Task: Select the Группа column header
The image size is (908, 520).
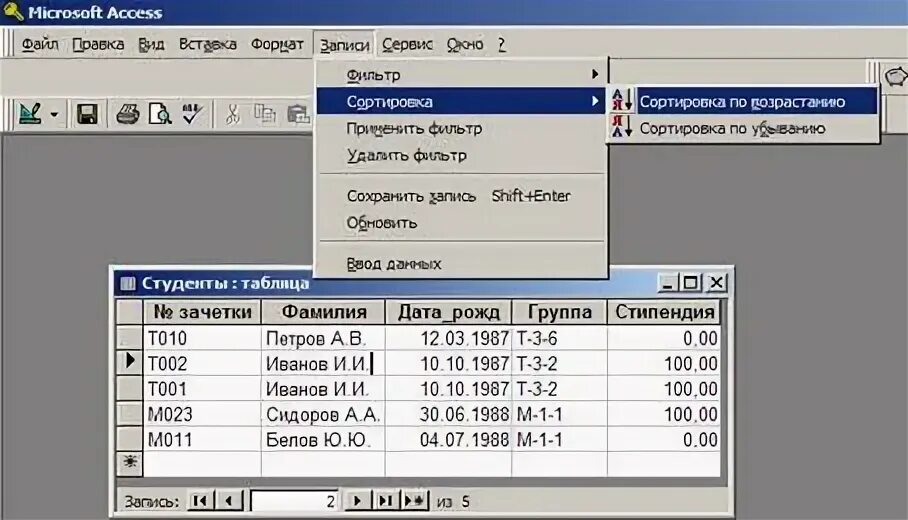Action: pos(559,312)
